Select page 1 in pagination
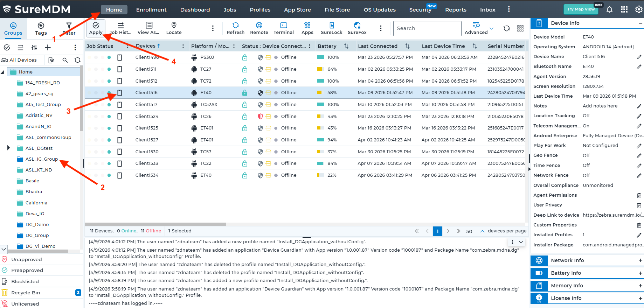This screenshot has width=644, height=308. point(437,231)
